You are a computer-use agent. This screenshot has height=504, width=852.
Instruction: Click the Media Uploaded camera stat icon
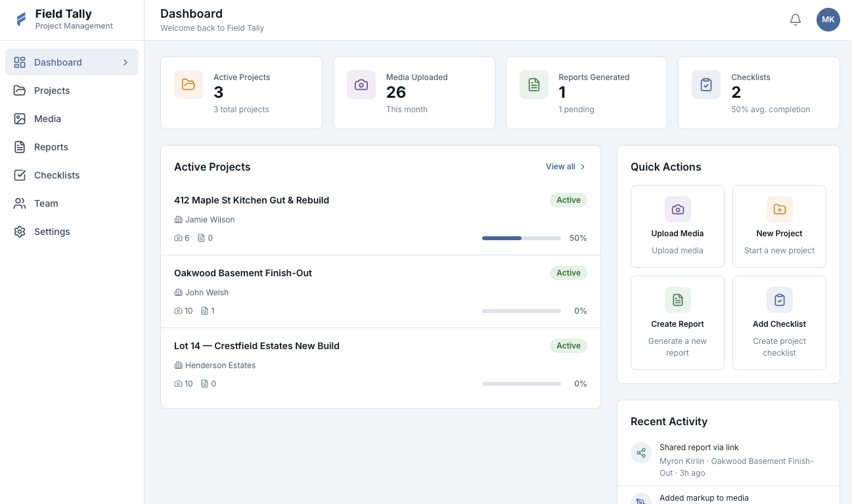point(361,85)
